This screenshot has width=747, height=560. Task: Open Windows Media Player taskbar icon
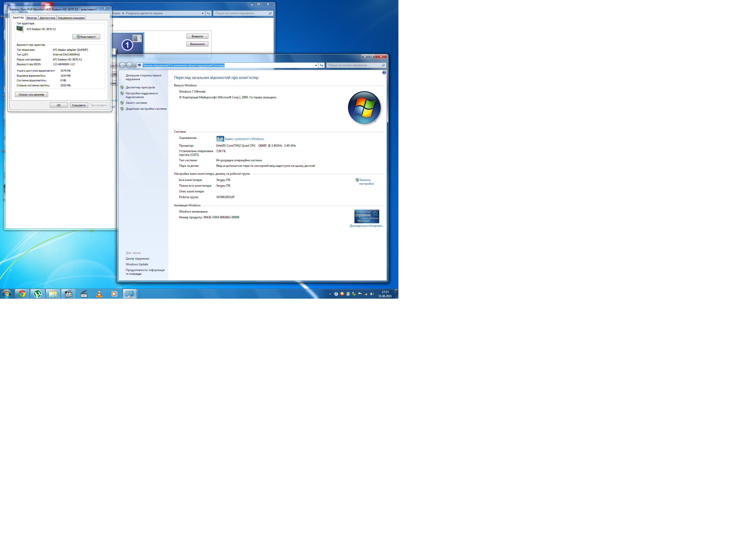click(114, 294)
